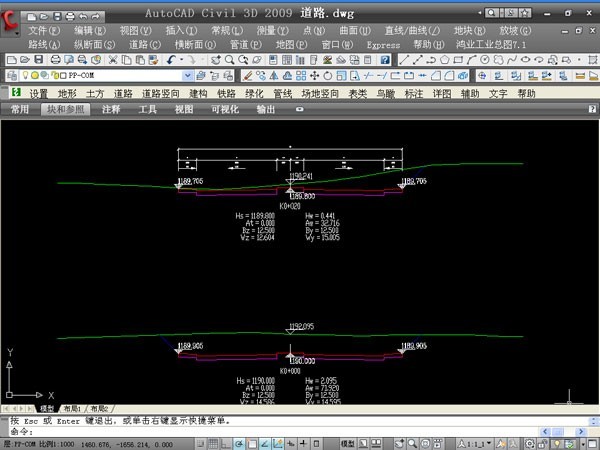The image size is (600, 450).
Task: Toggle Object snap tracking in status bar
Action: pos(265,444)
